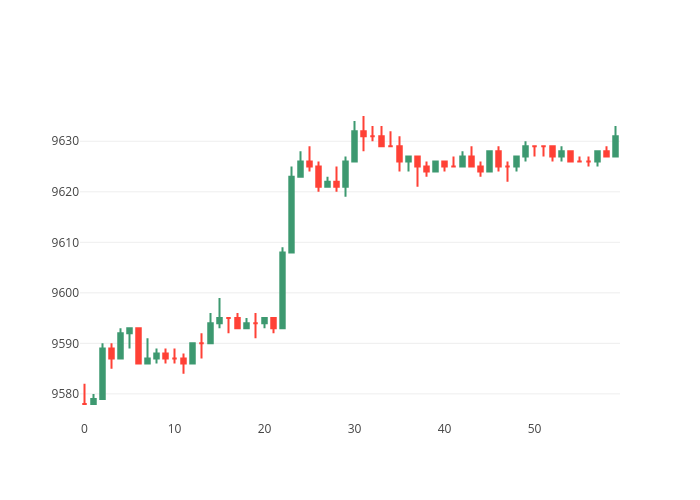This screenshot has height=500, width=700.
Task: Click the x-axis label 0
Action: pos(84,429)
